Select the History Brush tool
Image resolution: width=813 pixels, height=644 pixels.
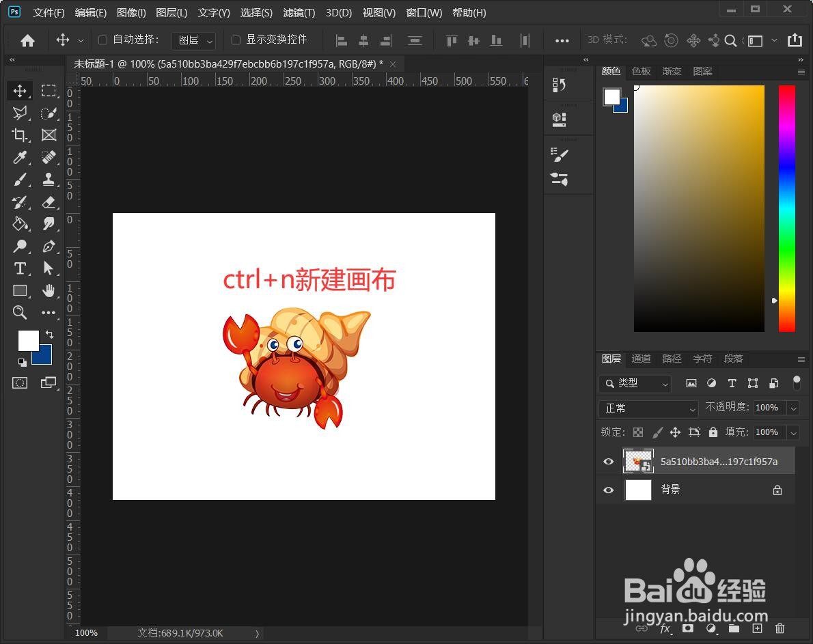(20, 201)
